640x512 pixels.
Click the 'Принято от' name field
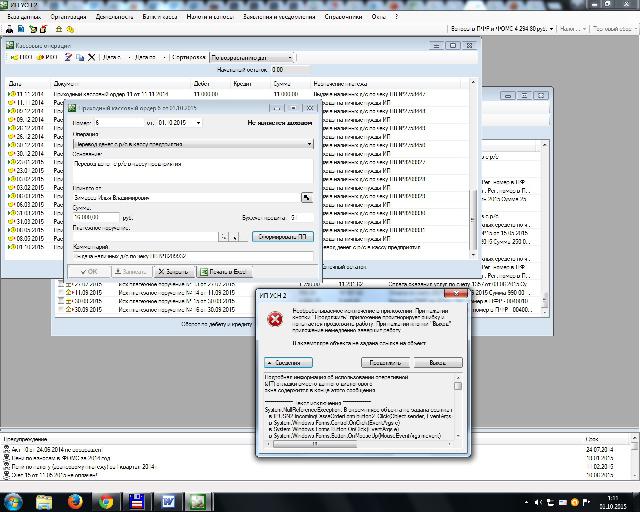click(x=186, y=198)
